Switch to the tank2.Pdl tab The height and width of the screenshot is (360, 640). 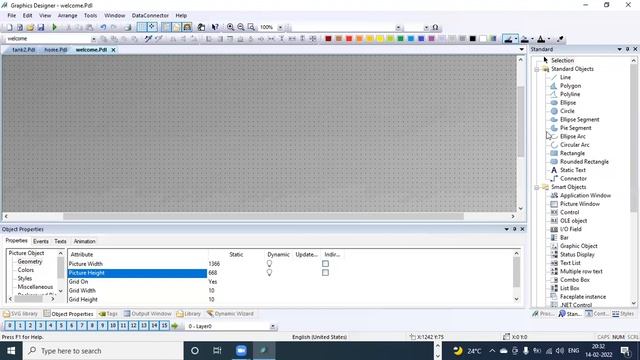coord(23,50)
